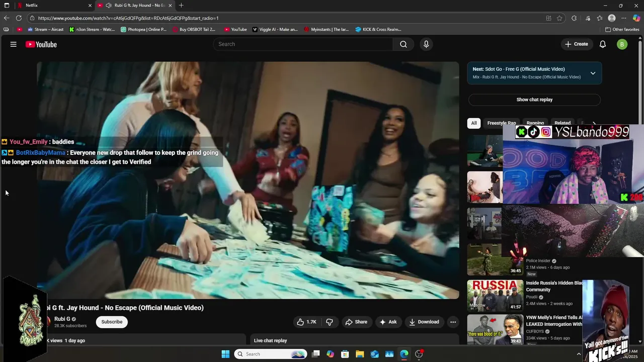Open Photopea bookmark in favorites bar
The height and width of the screenshot is (362, 644).
[143, 29]
